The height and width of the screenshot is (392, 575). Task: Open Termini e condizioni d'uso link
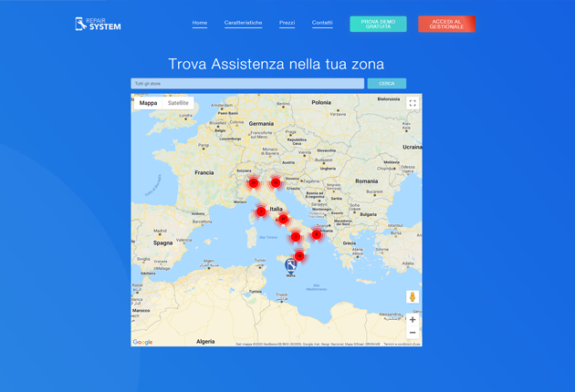(402, 345)
